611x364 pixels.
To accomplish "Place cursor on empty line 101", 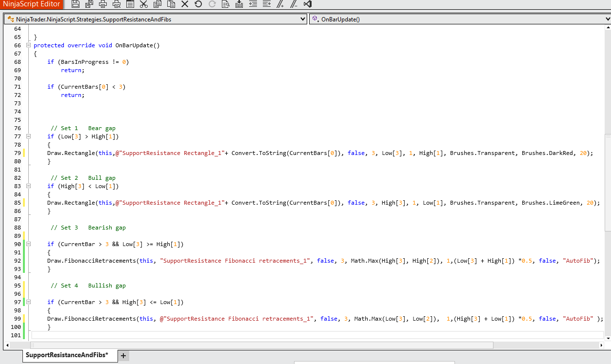I will tap(317, 335).
